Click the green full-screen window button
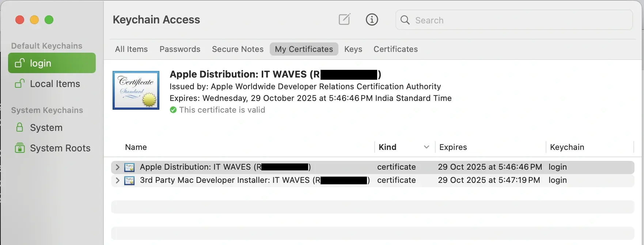Screen dimensions: 644x245 click(x=49, y=20)
